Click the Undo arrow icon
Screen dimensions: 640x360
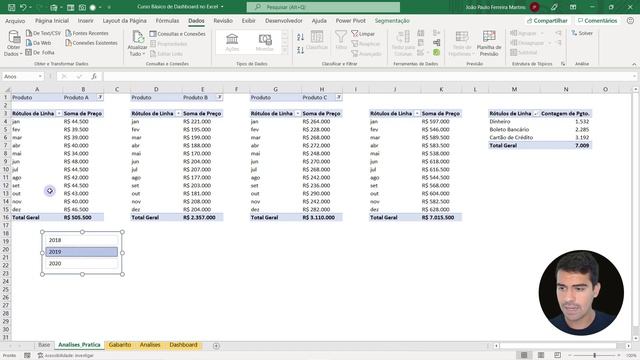(23, 7)
